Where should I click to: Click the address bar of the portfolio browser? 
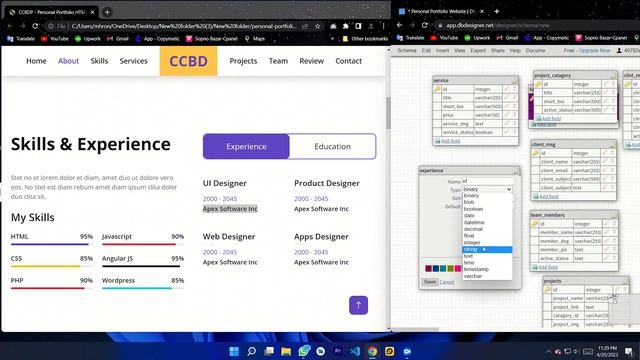point(184,26)
